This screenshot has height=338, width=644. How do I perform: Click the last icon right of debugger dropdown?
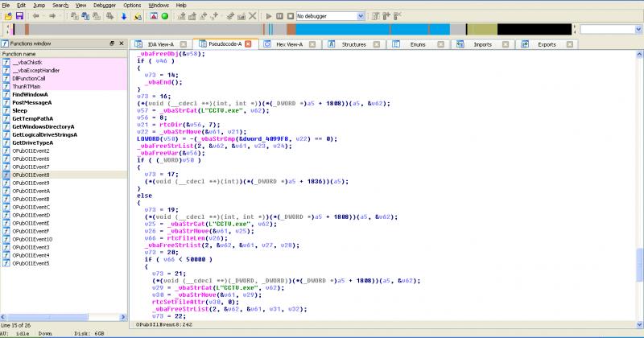coord(398,16)
